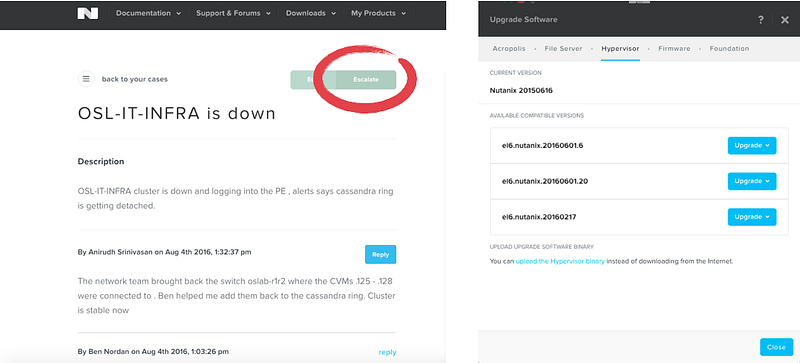
Task: Click the help question mark icon
Action: (761, 20)
